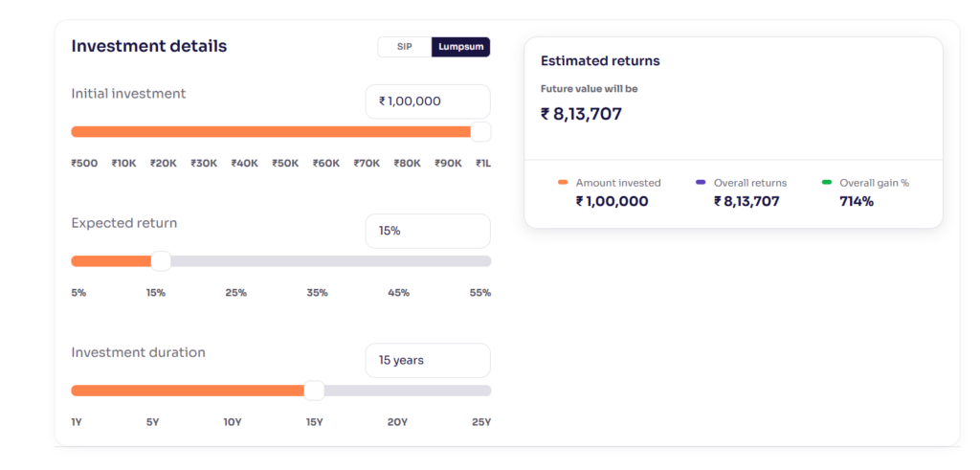
Task: Click the ₹10K label under investment slider
Action: tap(123, 164)
